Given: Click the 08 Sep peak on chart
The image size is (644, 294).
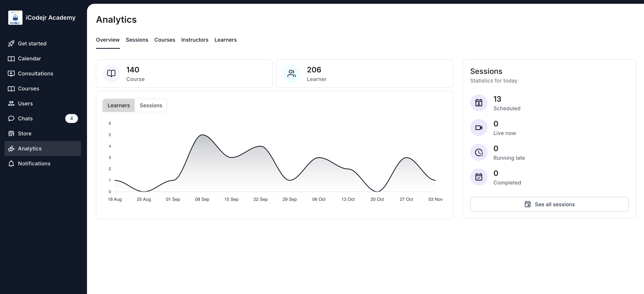Looking at the screenshot, I should click(x=202, y=135).
